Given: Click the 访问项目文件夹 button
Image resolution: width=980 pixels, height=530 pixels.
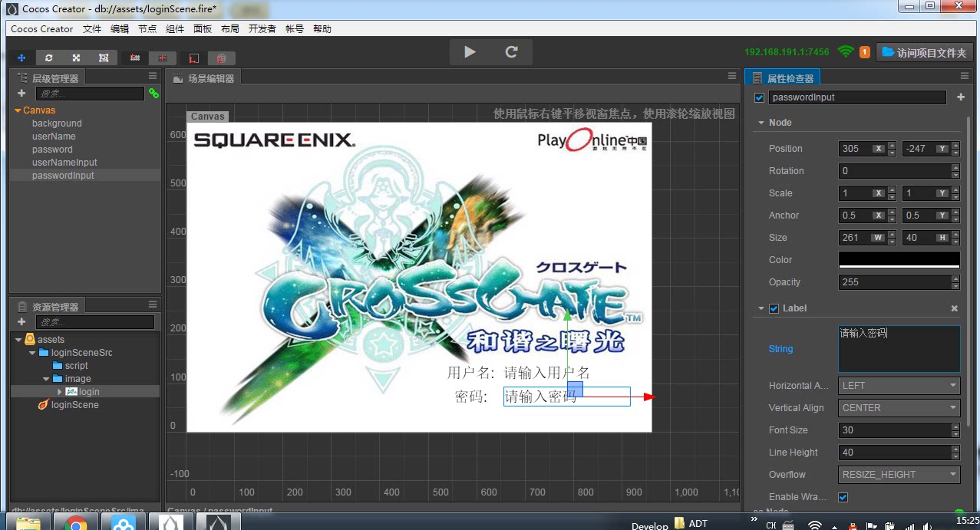Looking at the screenshot, I should (925, 52).
